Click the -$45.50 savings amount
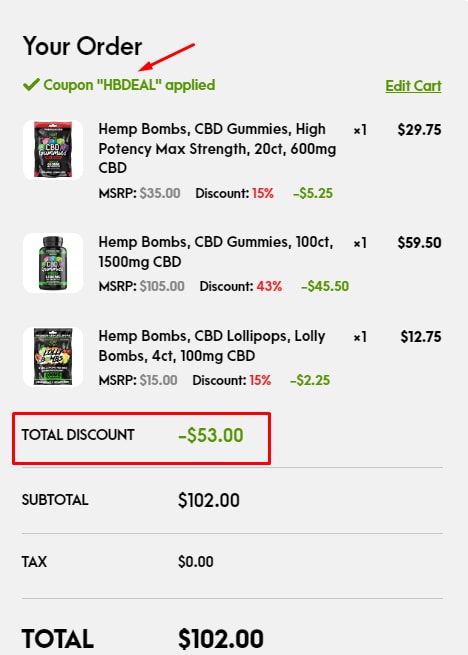This screenshot has height=655, width=468. (325, 286)
